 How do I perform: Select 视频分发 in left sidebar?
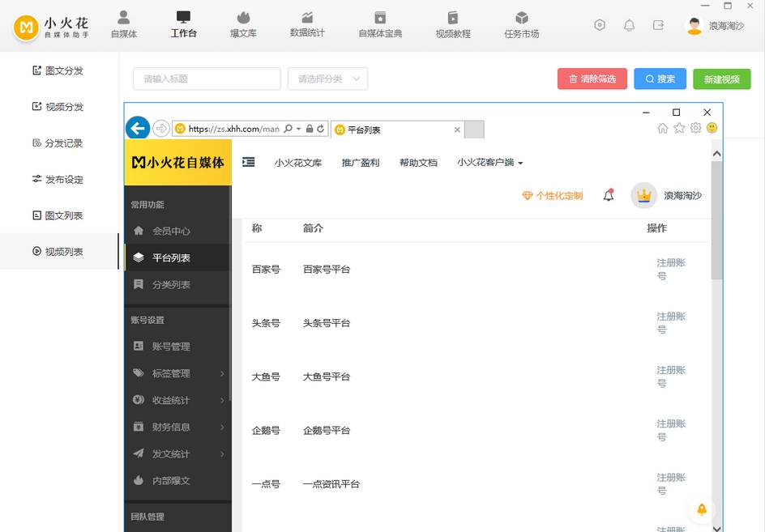point(59,107)
